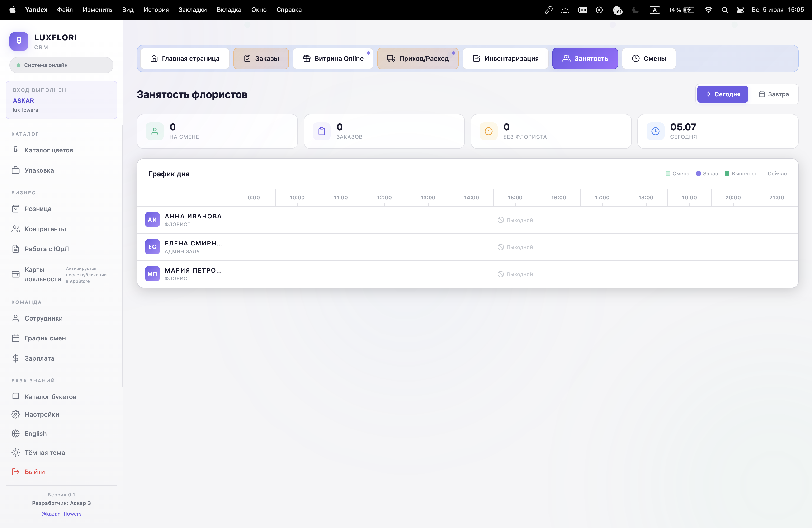Open the Справка menu
The image size is (812, 528).
[289, 10]
